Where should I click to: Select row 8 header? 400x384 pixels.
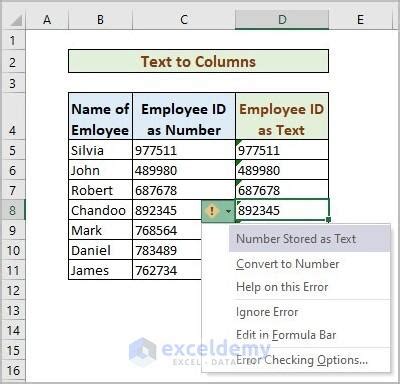13,210
